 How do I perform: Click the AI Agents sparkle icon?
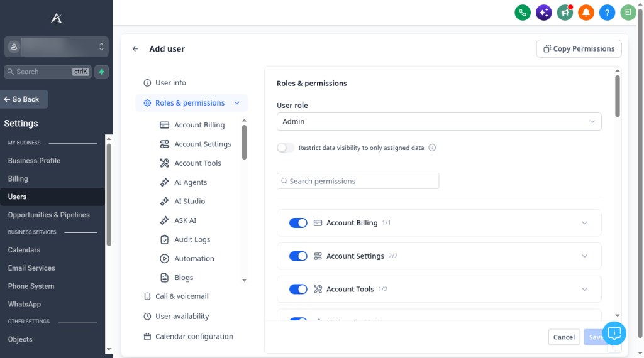click(x=164, y=182)
